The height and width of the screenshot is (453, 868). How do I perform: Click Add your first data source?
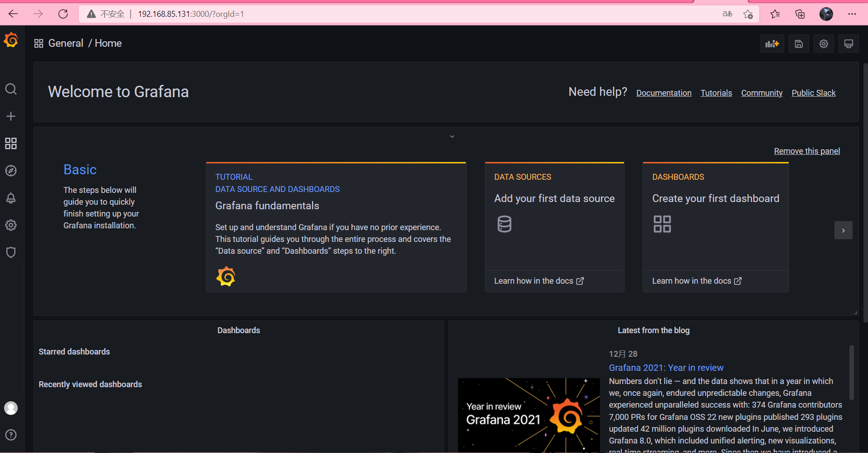(554, 198)
